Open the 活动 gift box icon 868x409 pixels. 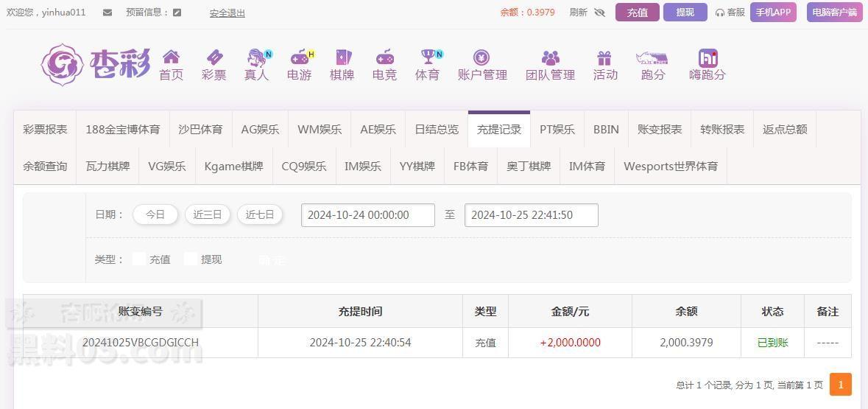click(x=604, y=57)
